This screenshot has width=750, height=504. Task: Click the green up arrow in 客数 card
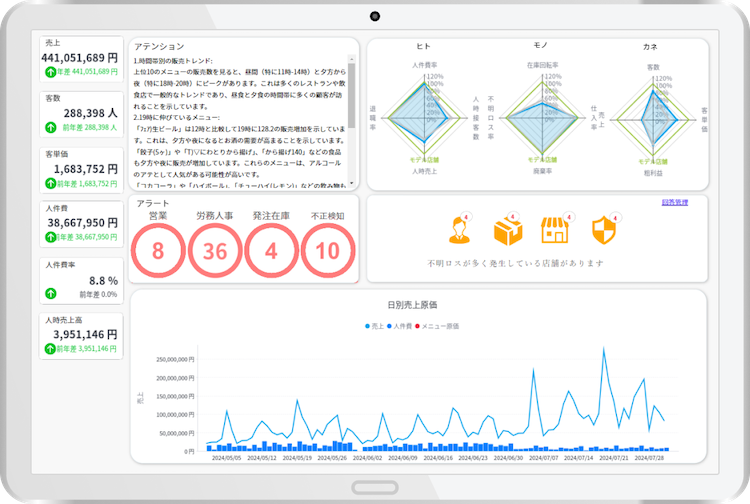51,128
